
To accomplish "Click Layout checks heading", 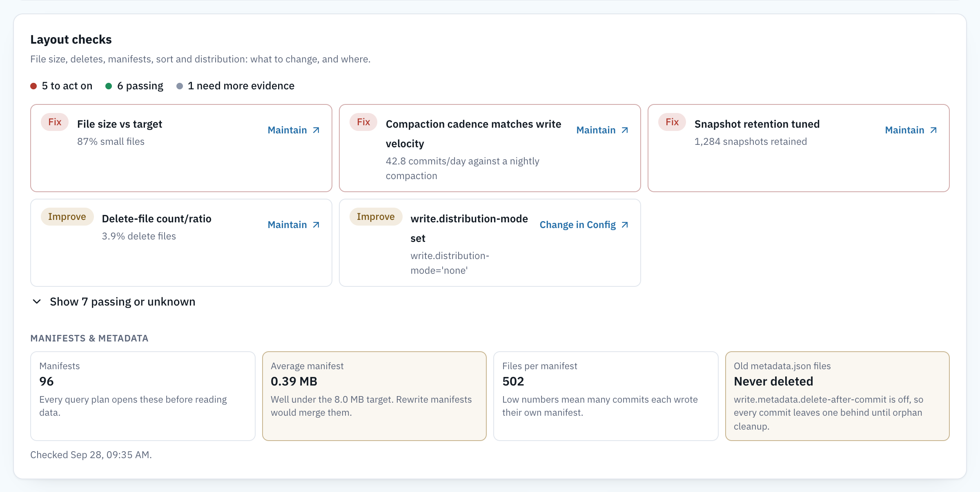I will click(71, 40).
